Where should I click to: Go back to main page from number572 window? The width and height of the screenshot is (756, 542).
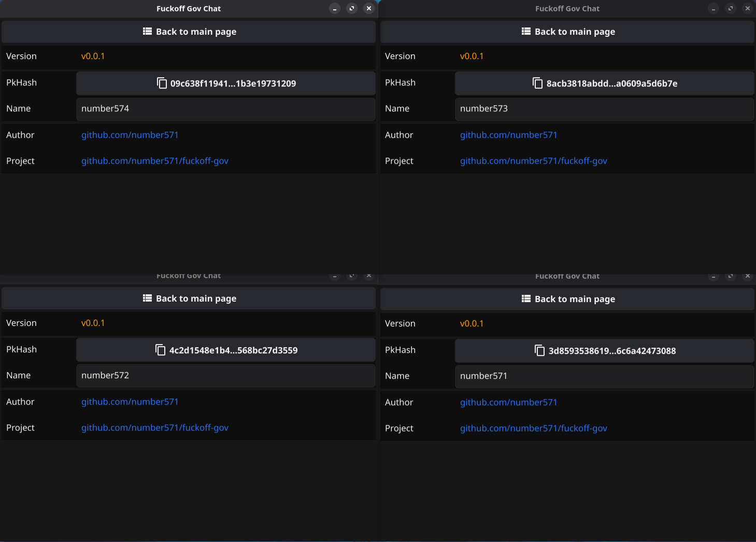pos(189,298)
